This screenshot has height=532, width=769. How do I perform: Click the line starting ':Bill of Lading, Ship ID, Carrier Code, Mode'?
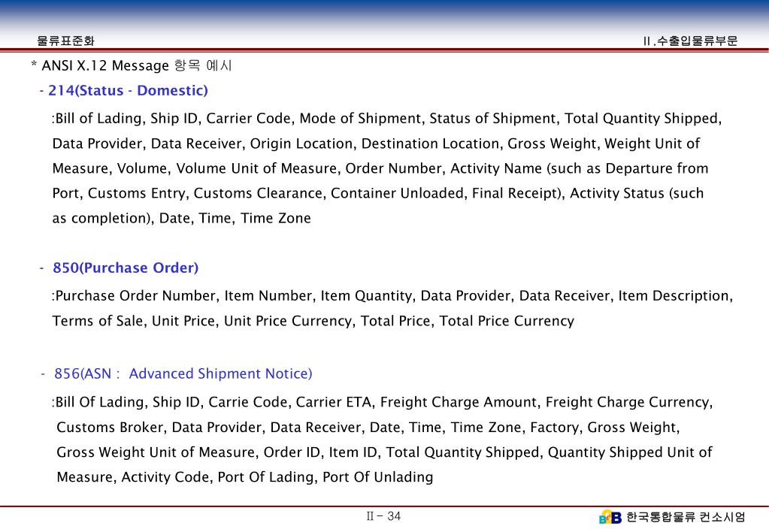click(387, 119)
